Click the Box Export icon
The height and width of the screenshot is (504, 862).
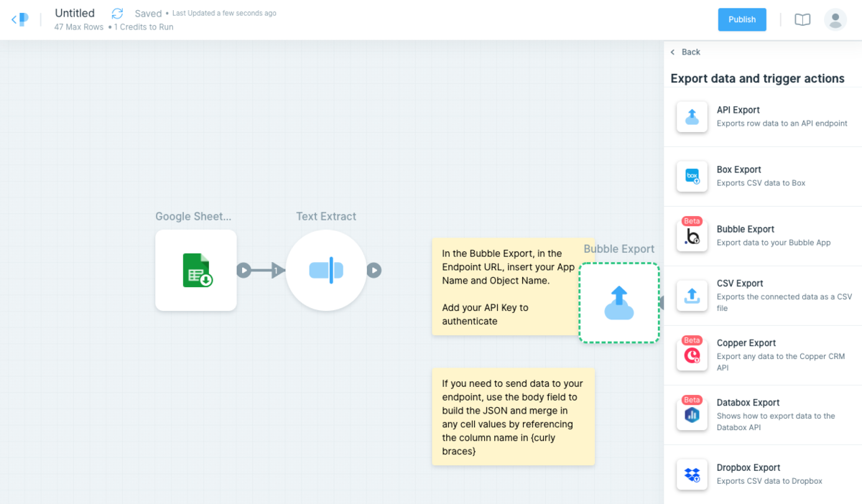pyautogui.click(x=692, y=176)
